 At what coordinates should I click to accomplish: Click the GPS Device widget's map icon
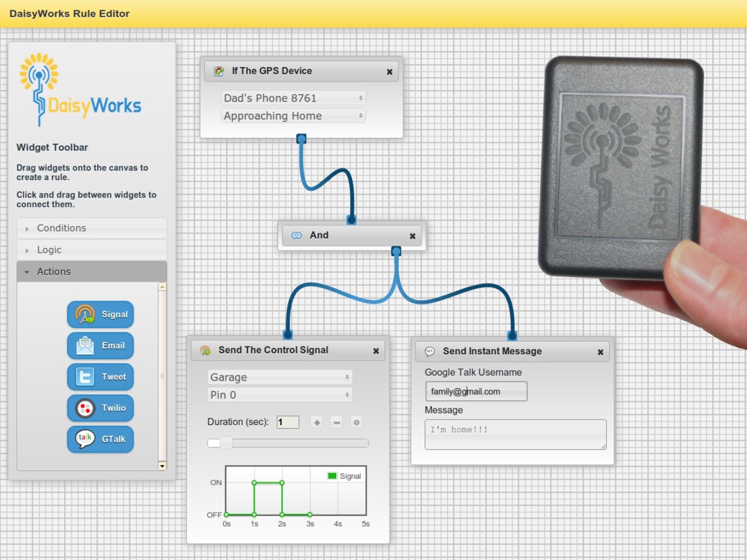219,71
